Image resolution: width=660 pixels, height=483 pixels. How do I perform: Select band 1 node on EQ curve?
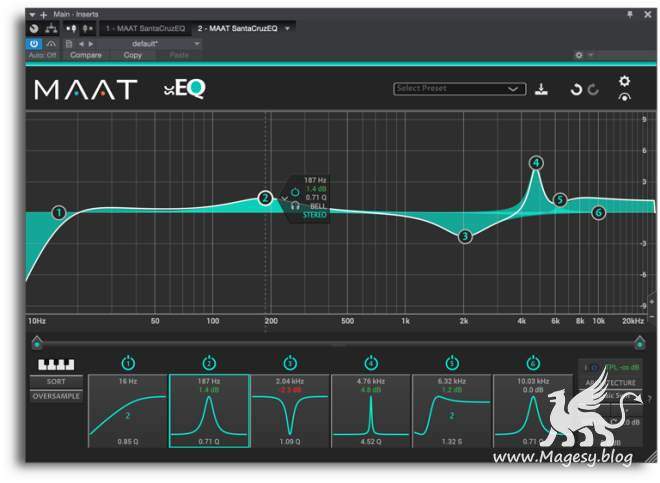[x=59, y=212]
